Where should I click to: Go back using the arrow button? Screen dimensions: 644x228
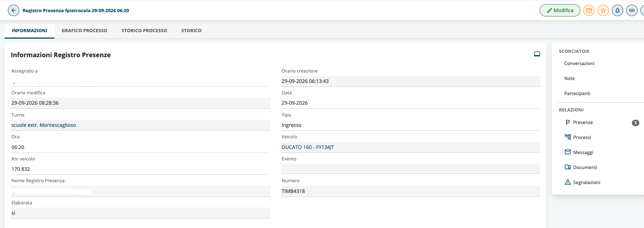point(14,10)
